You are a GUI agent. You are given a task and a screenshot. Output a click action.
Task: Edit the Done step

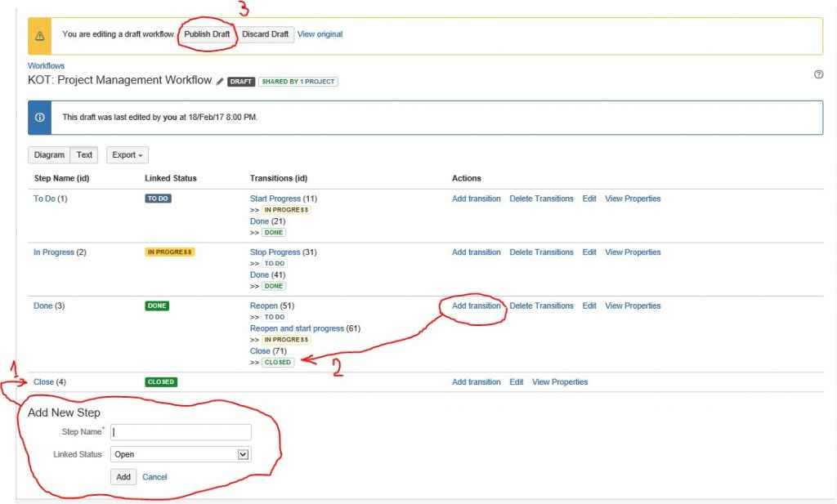click(x=589, y=306)
